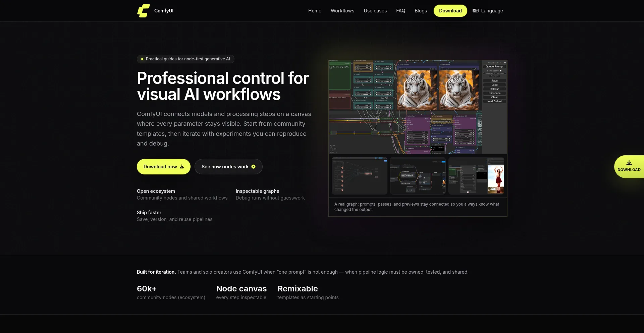Select the first workflow thumbnail with the node chain
The image size is (644, 333).
[x=360, y=176]
